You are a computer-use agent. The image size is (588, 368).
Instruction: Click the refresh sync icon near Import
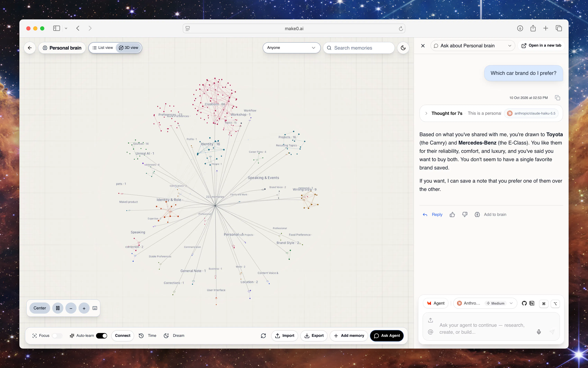(263, 336)
